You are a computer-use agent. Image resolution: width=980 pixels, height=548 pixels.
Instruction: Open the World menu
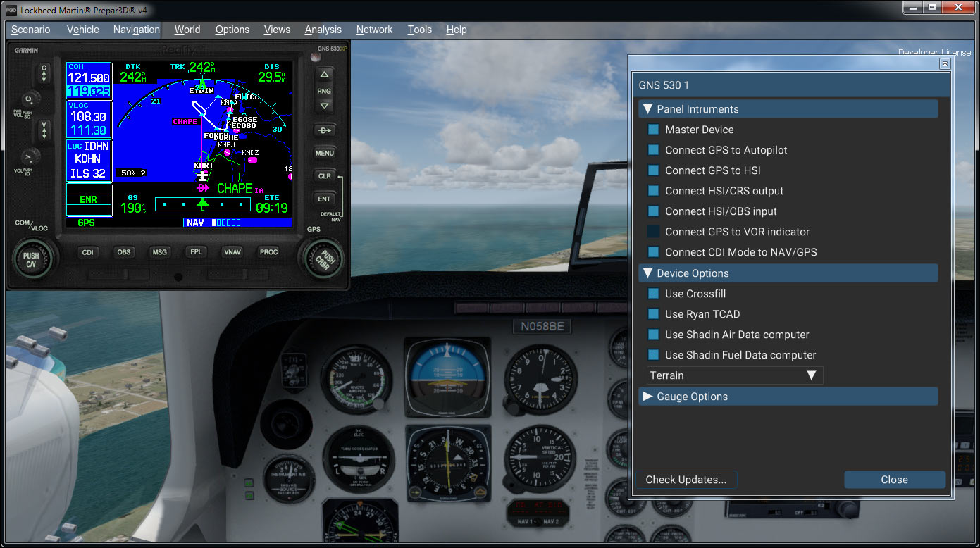coord(187,30)
